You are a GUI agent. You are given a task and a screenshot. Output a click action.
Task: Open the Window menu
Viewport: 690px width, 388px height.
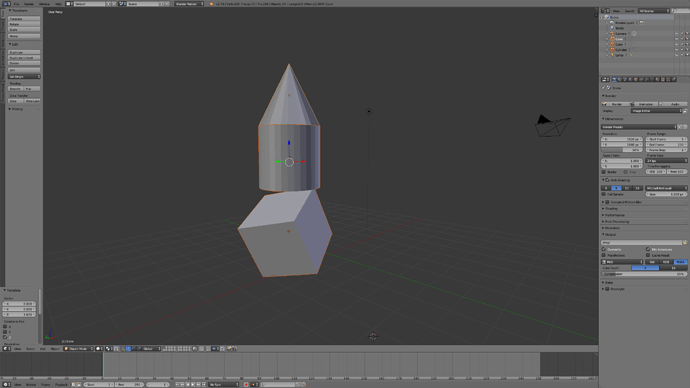(44, 4)
